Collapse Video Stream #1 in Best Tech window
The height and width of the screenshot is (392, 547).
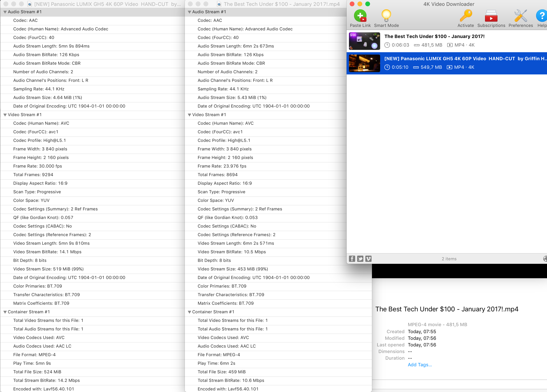click(x=189, y=115)
